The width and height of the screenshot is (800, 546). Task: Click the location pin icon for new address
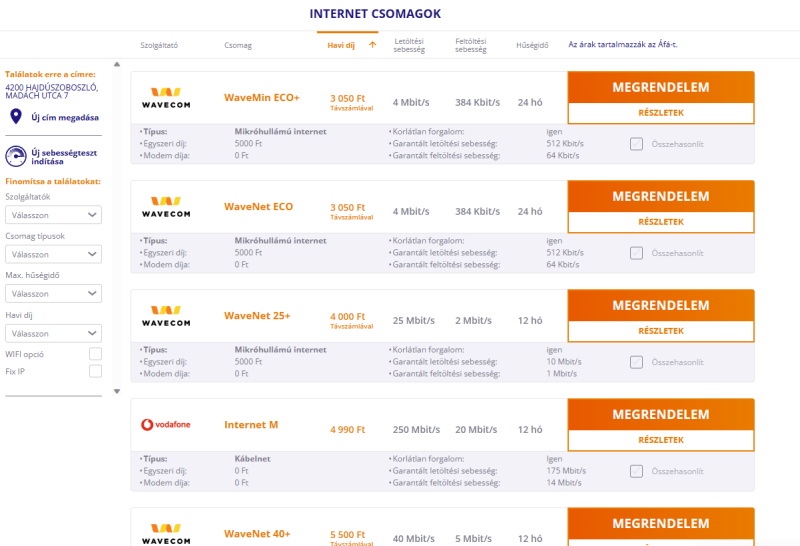point(16,117)
